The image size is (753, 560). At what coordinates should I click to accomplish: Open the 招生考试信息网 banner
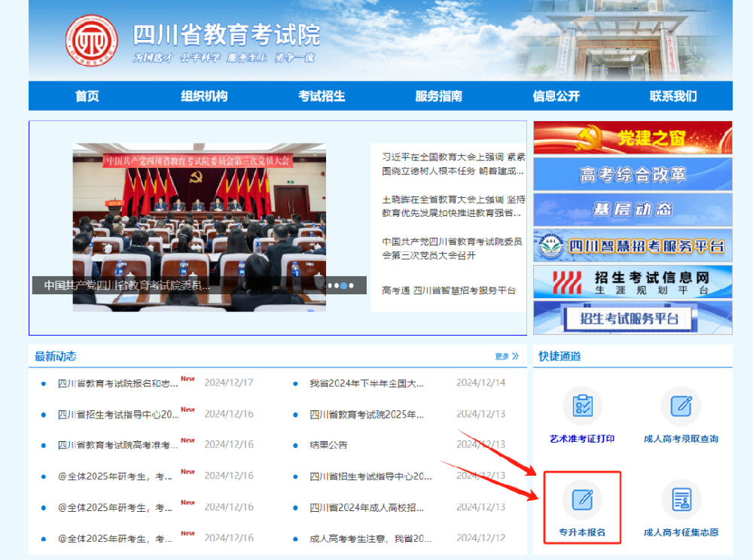click(633, 280)
